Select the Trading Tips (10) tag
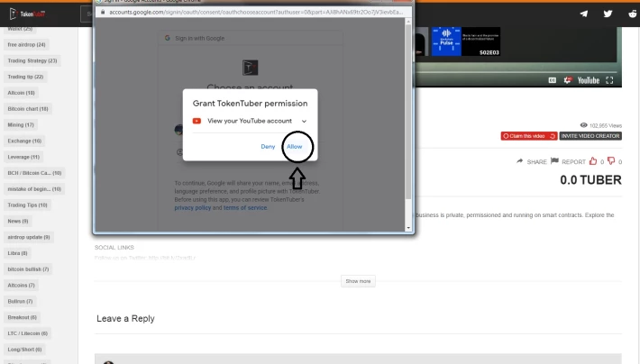 click(27, 205)
